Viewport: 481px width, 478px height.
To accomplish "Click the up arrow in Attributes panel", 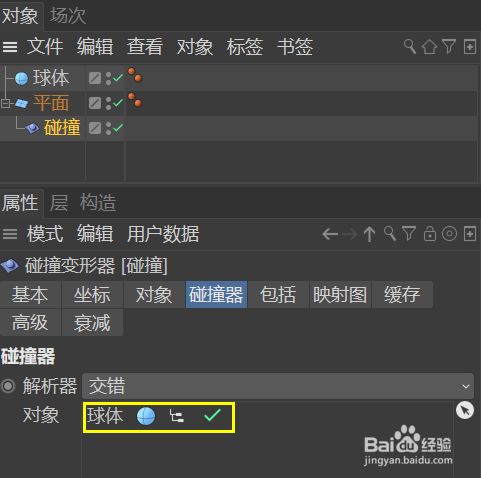I will (369, 234).
